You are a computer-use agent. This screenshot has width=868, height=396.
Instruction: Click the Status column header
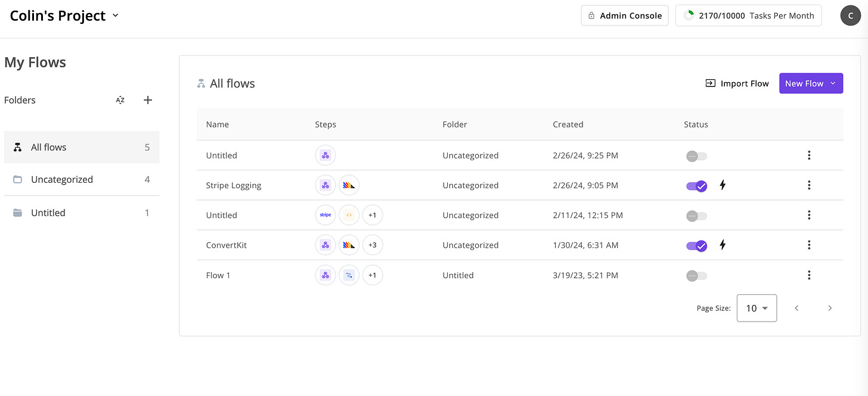pos(696,124)
